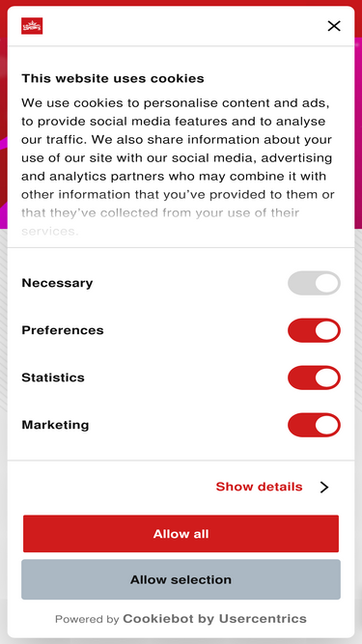Open the Cookiebot by Usercentrics link
362x644 pixels.
click(214, 619)
